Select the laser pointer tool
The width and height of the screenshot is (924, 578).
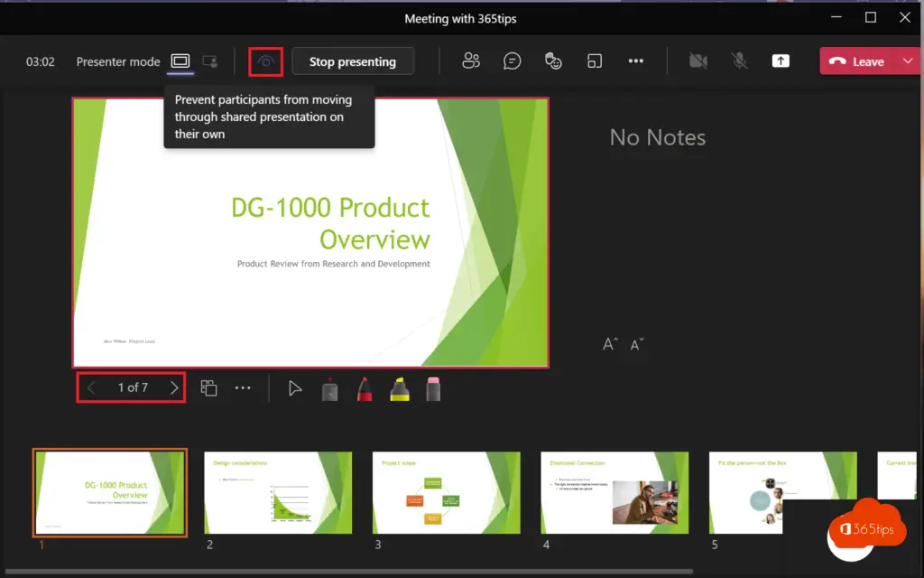pyautogui.click(x=329, y=388)
